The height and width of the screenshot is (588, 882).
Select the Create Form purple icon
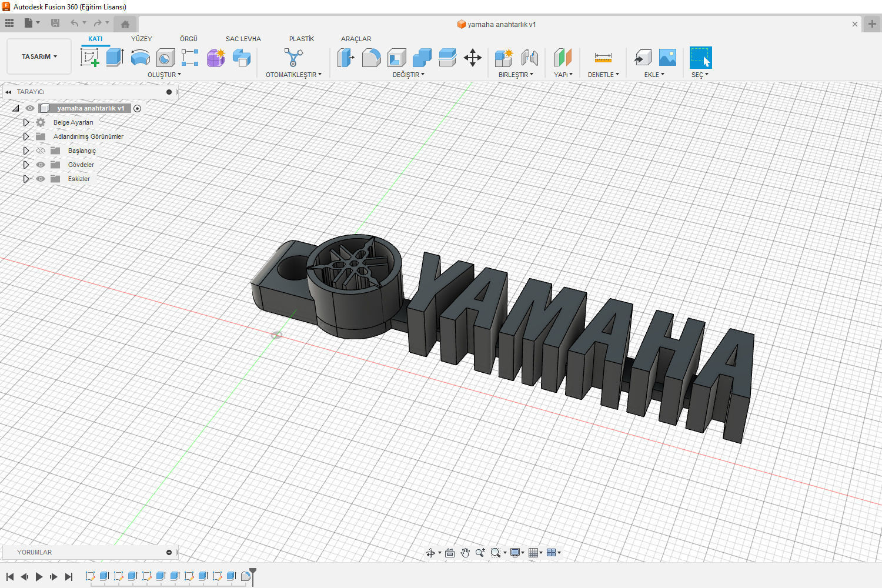click(x=216, y=58)
